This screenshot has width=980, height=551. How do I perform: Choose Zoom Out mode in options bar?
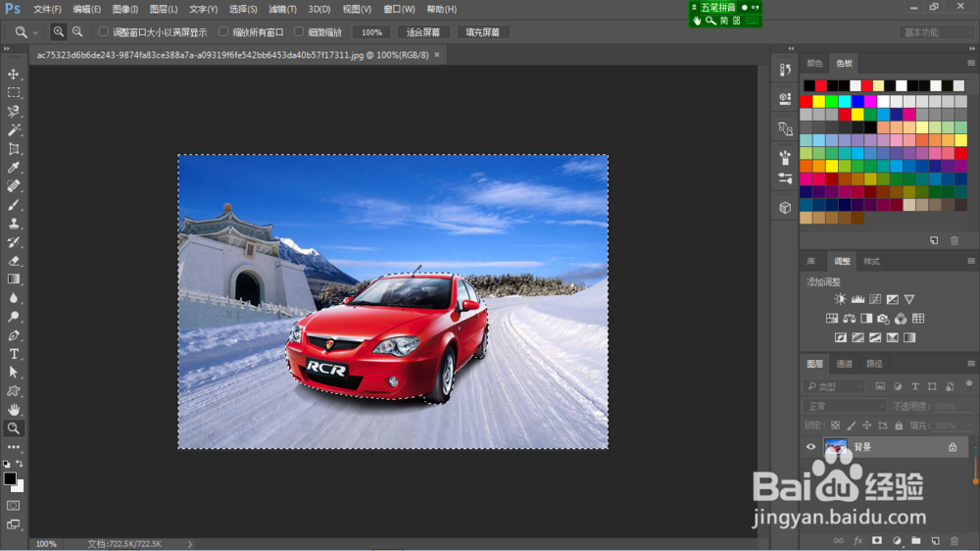(77, 32)
